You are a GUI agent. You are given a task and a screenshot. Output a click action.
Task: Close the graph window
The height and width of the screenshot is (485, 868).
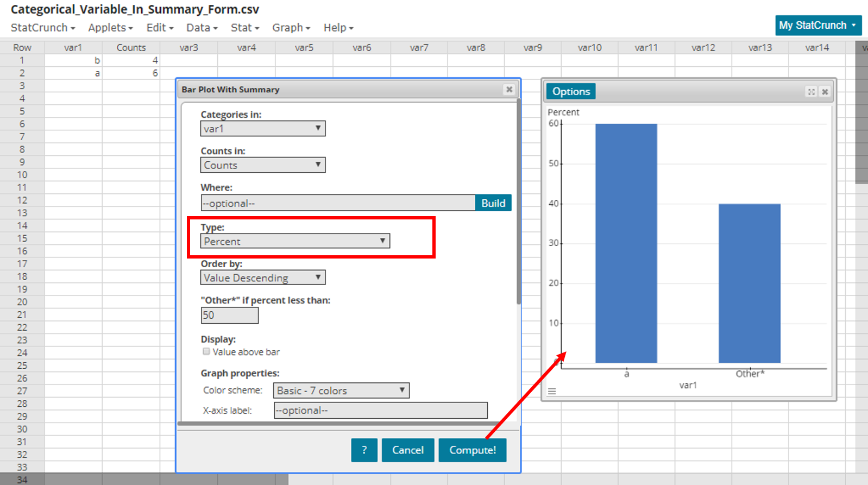[x=825, y=92]
